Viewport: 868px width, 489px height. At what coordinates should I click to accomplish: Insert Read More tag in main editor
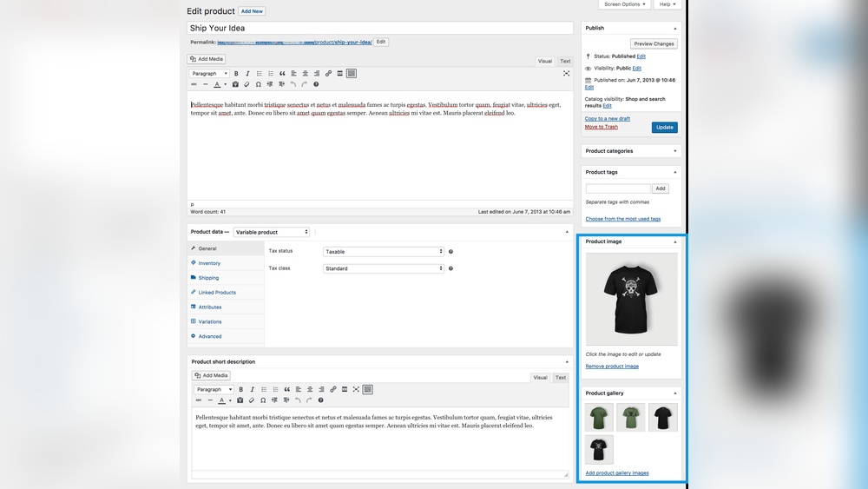(x=340, y=74)
